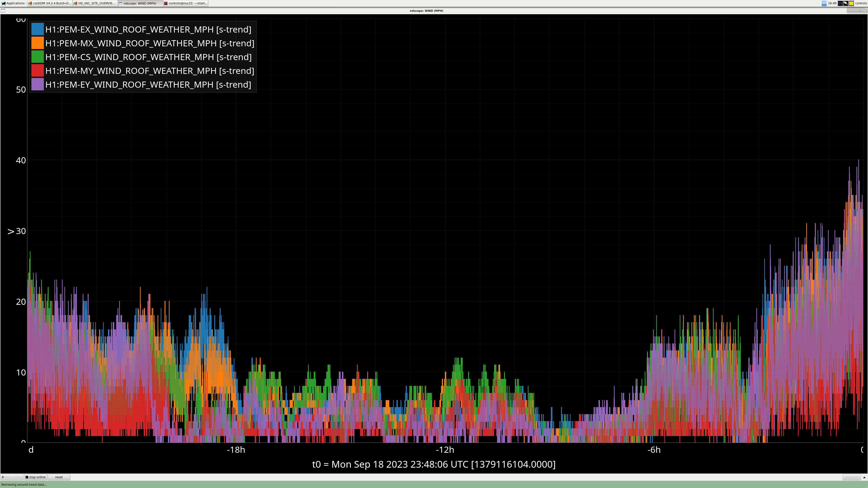Click the start online button

(12, 477)
